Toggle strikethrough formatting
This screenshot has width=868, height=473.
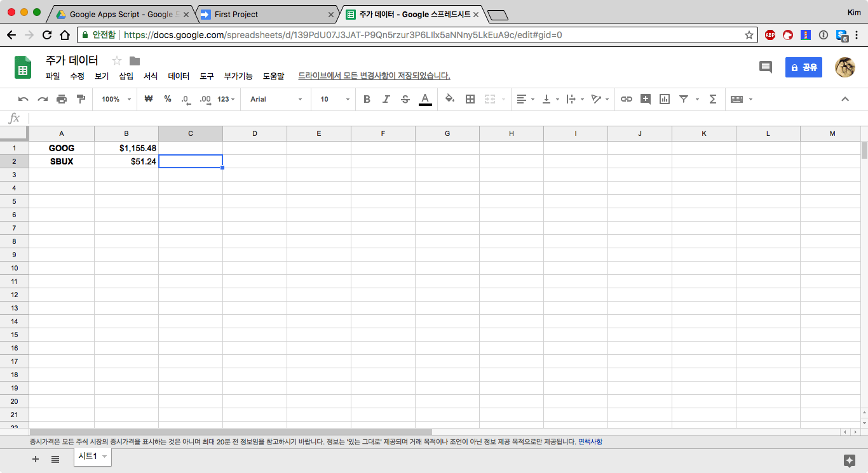(x=405, y=99)
